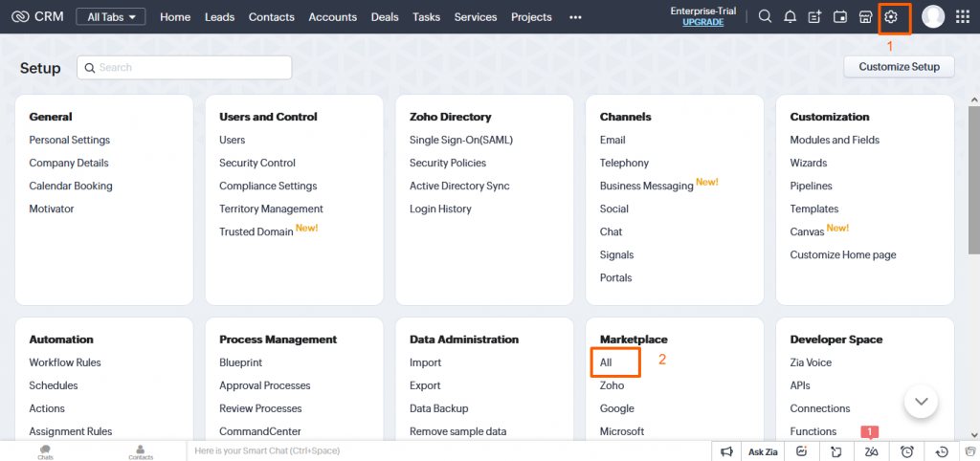
Task: Open Active Directory Sync link
Action: pyautogui.click(x=459, y=186)
